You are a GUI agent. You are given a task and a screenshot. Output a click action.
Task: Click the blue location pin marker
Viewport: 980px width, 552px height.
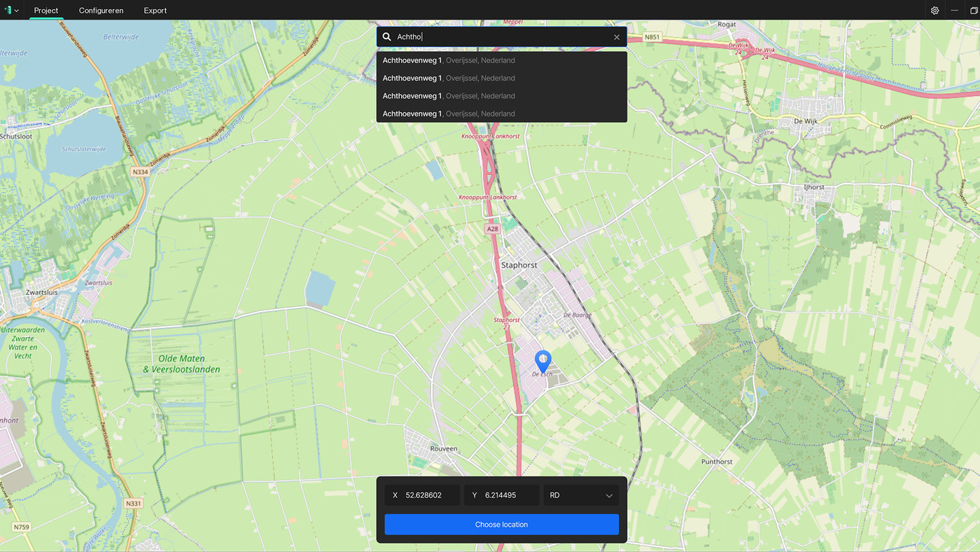(x=542, y=361)
